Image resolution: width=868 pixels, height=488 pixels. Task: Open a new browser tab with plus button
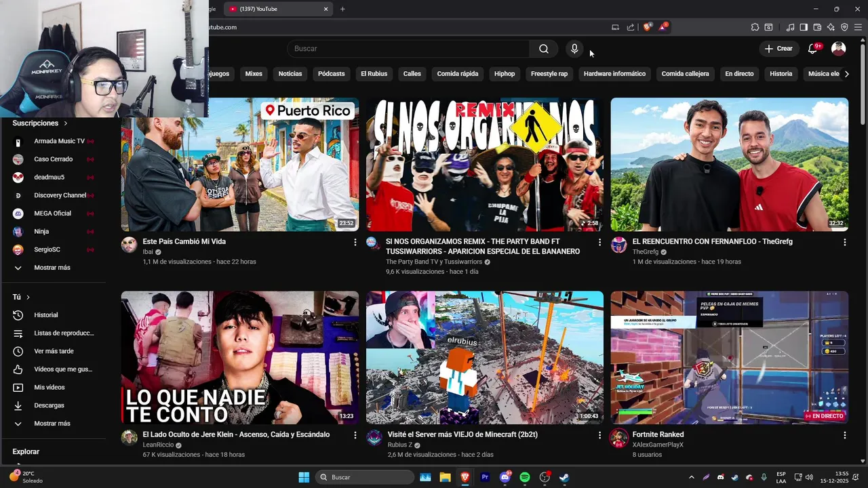pos(342,9)
